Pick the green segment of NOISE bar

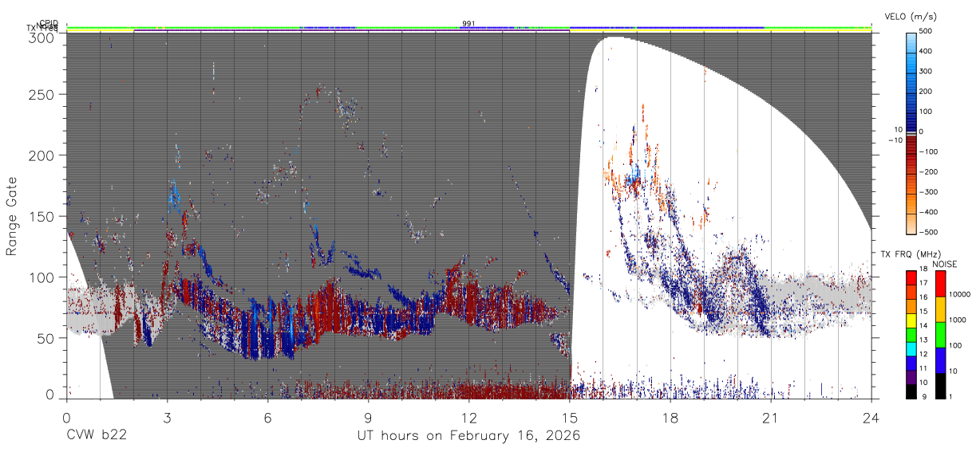939,335
